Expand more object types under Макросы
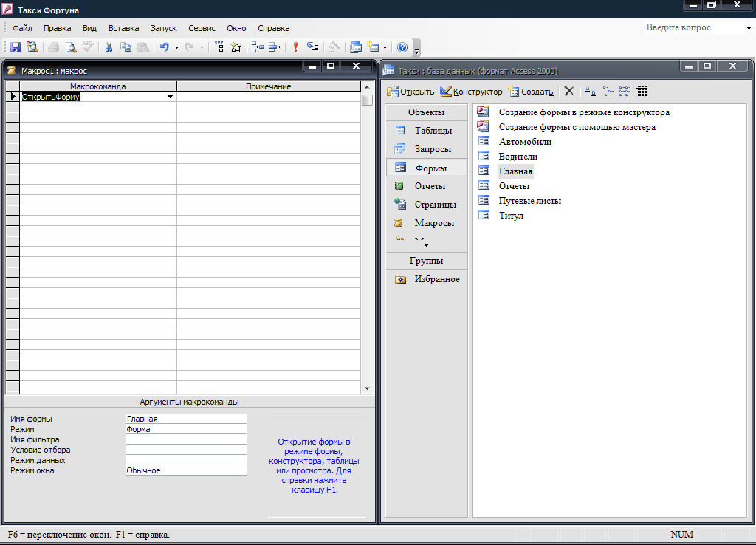756x545 pixels. [425, 244]
